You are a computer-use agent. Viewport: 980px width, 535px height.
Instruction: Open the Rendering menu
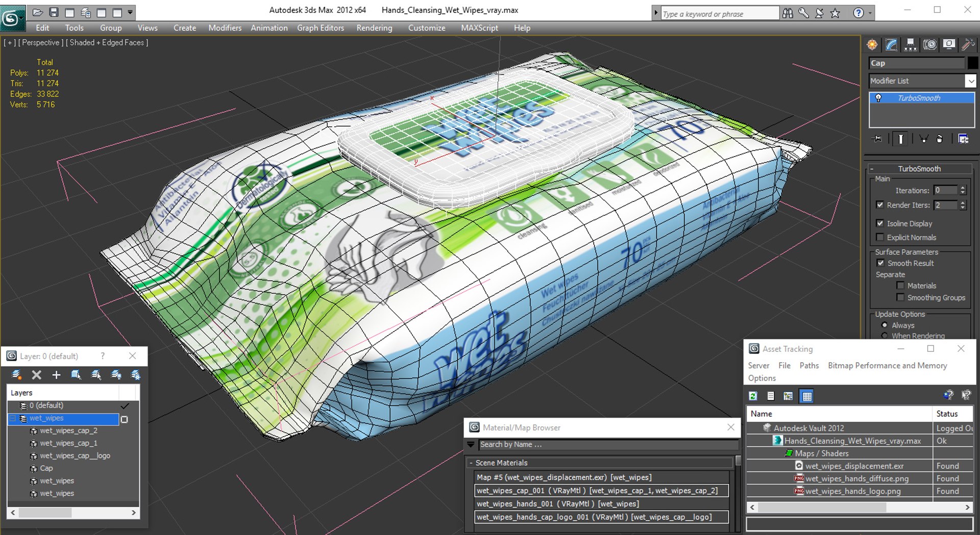(374, 28)
